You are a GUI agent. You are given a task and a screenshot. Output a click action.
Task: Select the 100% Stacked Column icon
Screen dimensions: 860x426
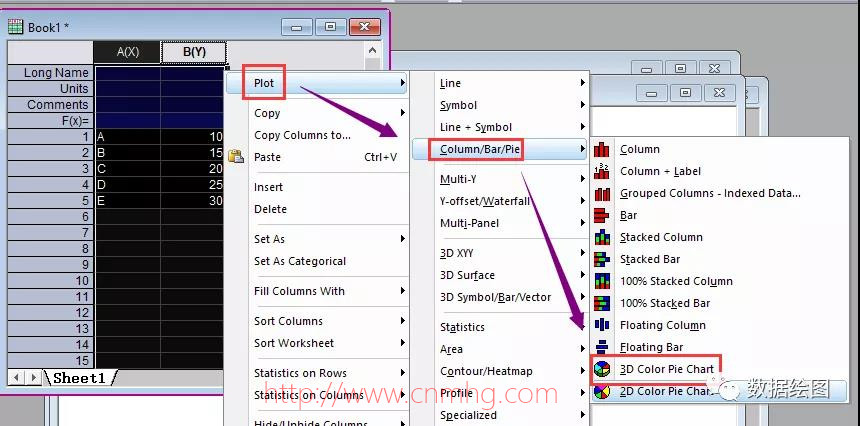tap(602, 281)
